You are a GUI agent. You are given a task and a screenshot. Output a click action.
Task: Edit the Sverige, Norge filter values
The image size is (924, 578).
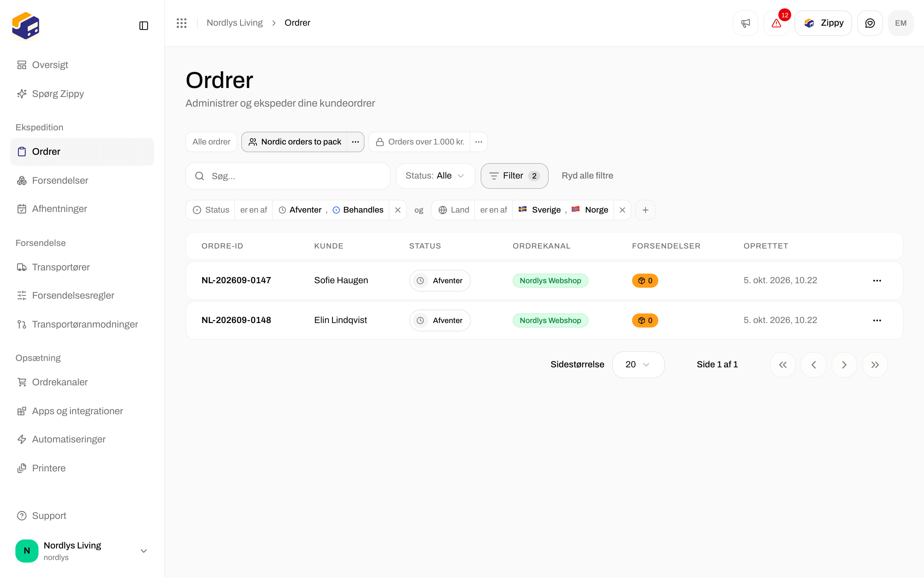[563, 210]
